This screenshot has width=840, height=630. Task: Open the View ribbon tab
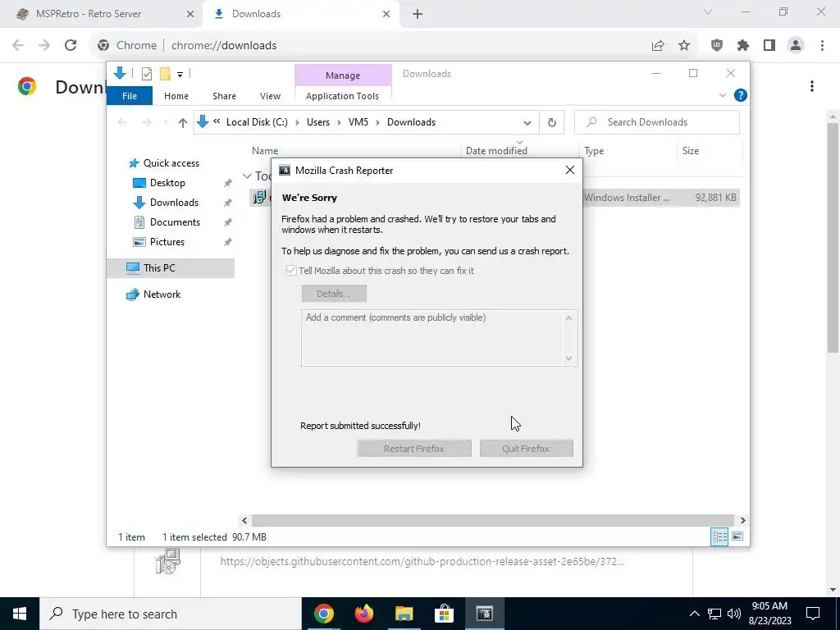270,96
